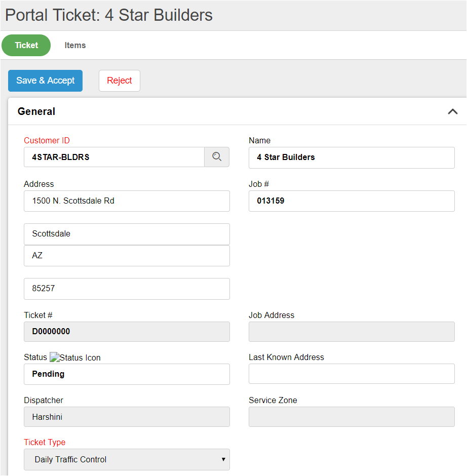Select the city field containing Scottsdale
Screen dimensions: 467x476
tap(127, 234)
